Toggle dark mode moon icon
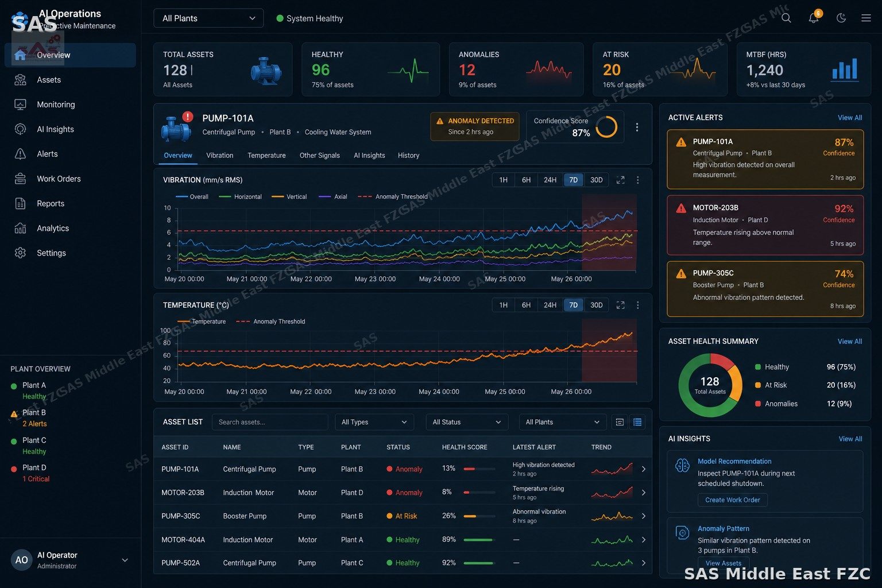Image resolution: width=882 pixels, height=588 pixels. [x=841, y=18]
